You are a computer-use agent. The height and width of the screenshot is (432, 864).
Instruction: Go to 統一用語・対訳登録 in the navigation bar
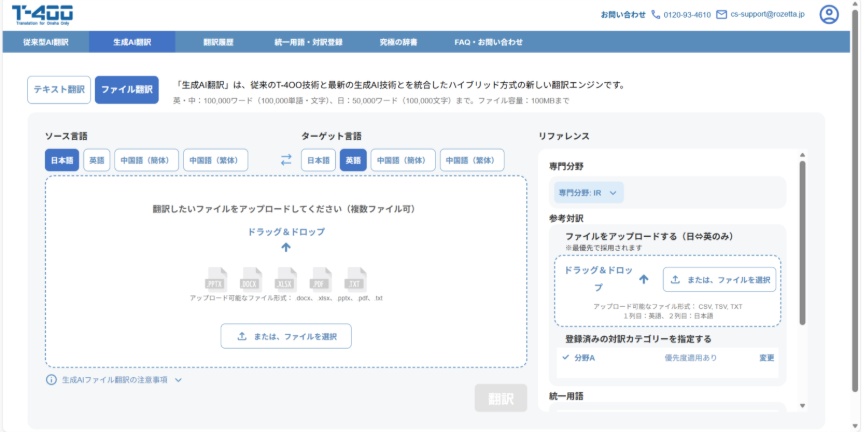pyautogui.click(x=308, y=42)
